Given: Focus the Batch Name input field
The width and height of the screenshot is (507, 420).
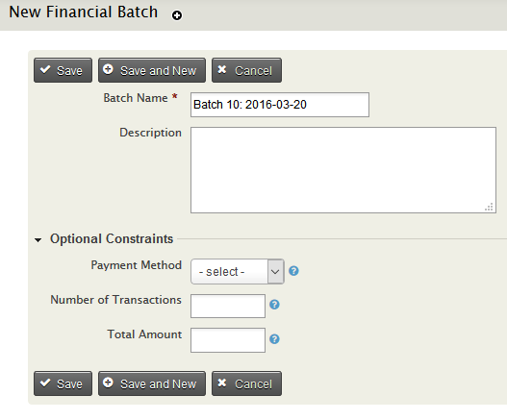Looking at the screenshot, I should [x=280, y=105].
